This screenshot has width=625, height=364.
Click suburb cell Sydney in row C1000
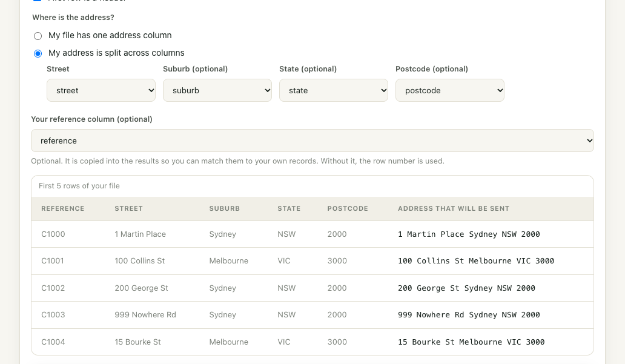[x=222, y=234]
